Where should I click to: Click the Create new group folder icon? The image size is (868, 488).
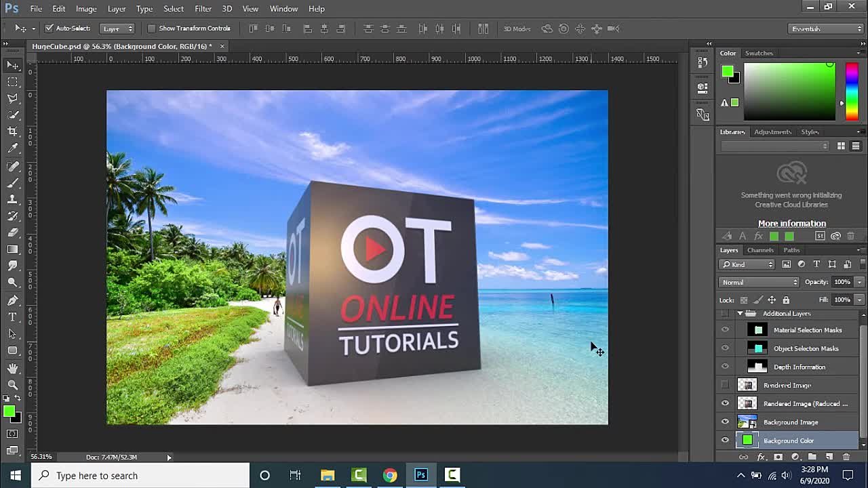click(x=812, y=457)
